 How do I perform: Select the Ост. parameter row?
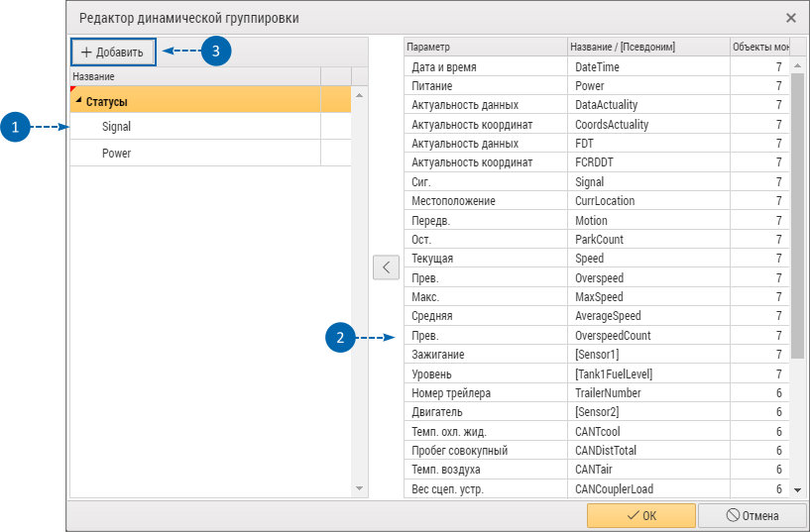597,240
